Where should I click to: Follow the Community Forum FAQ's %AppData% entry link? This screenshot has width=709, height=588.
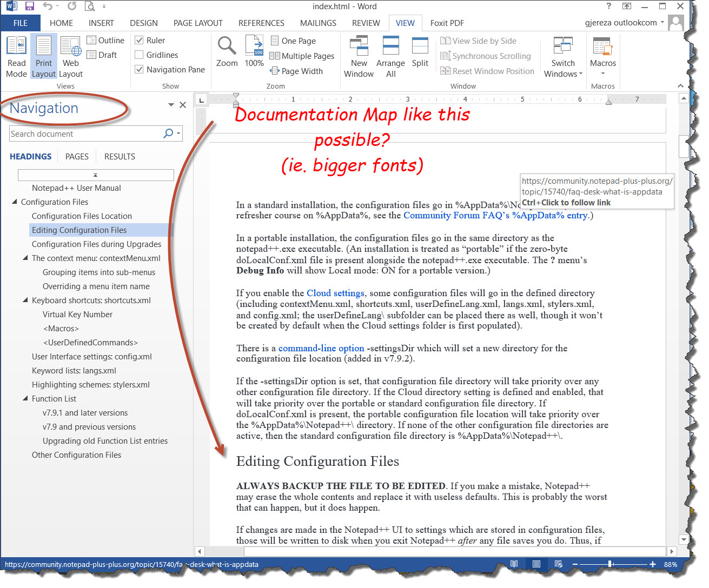[x=495, y=215]
